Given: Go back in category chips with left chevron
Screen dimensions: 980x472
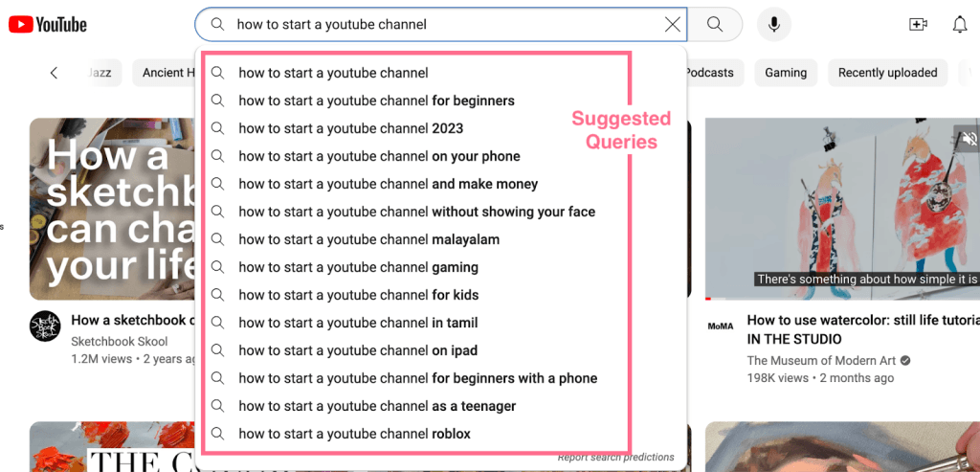Looking at the screenshot, I should [54, 73].
